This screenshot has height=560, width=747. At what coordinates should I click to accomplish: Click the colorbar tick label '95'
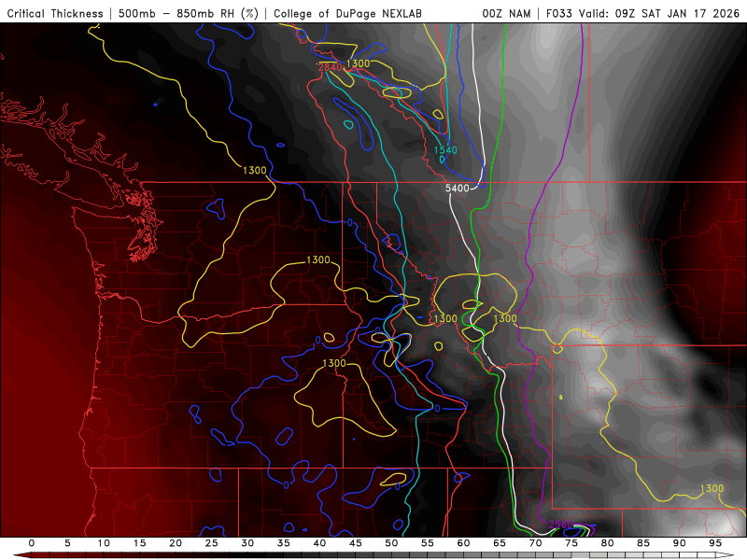pyautogui.click(x=715, y=543)
